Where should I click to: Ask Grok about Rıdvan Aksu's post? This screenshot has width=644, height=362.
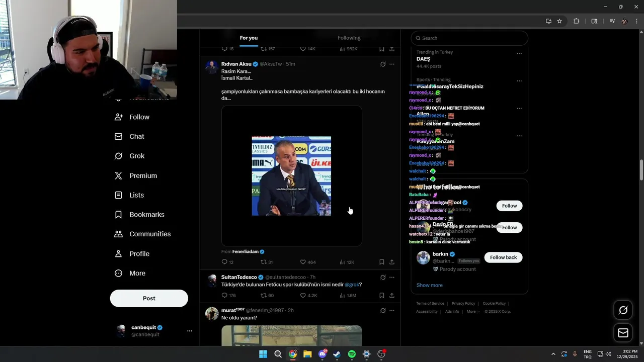[383, 64]
